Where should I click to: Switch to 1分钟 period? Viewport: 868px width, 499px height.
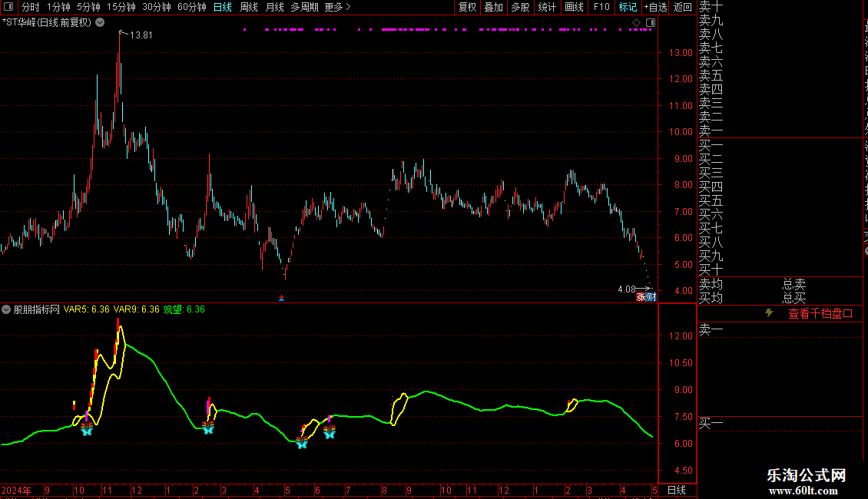[58, 7]
